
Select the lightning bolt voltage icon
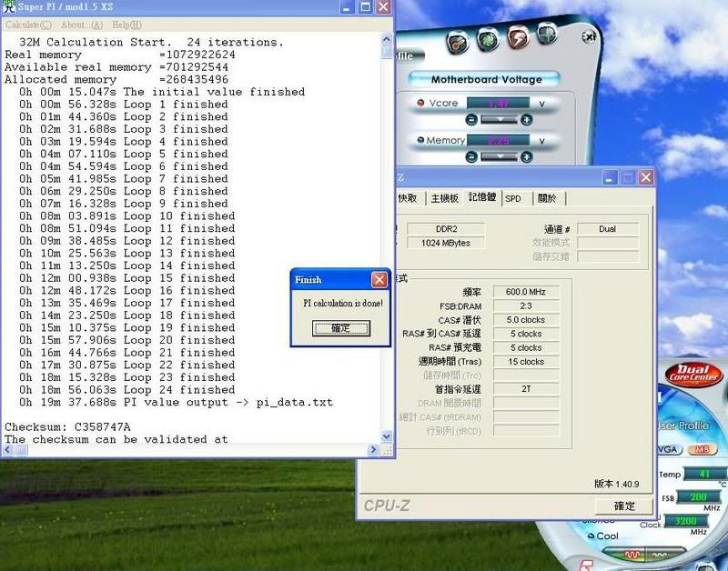(518, 37)
